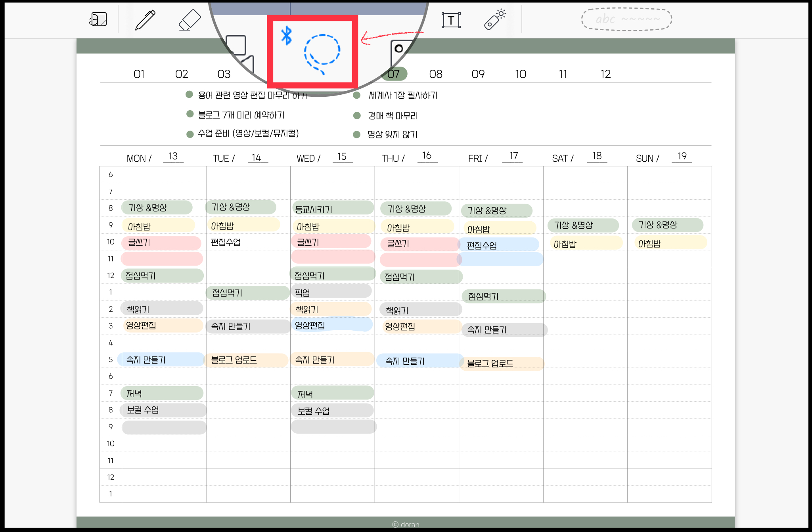Select the Laser pointer tool
Image resolution: width=812 pixels, height=532 pixels.
pyautogui.click(x=495, y=19)
